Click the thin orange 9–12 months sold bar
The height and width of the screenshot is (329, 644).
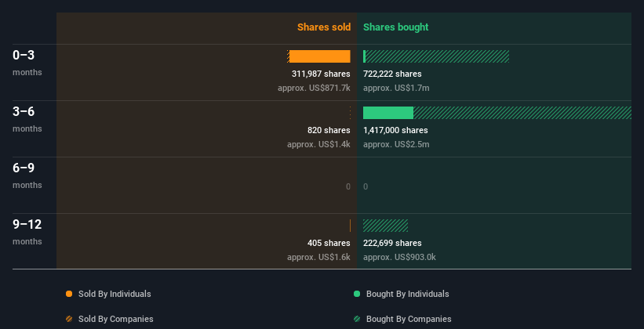[350, 226]
